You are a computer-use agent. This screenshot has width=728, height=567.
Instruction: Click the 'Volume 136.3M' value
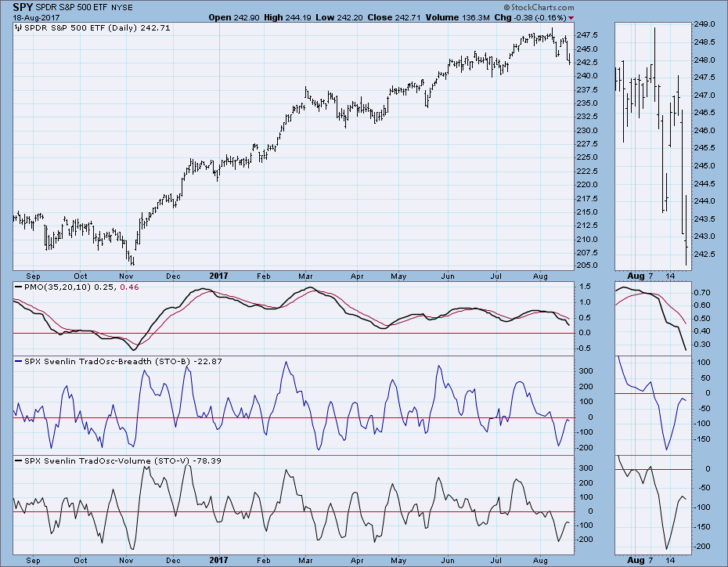coord(457,18)
